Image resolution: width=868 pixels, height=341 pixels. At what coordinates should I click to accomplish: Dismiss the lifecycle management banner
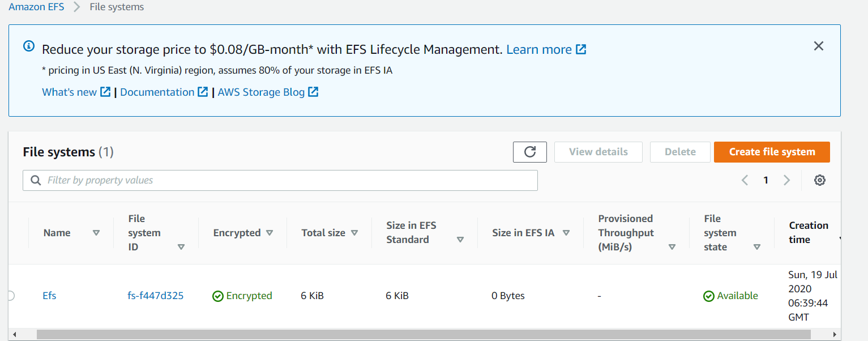click(818, 46)
